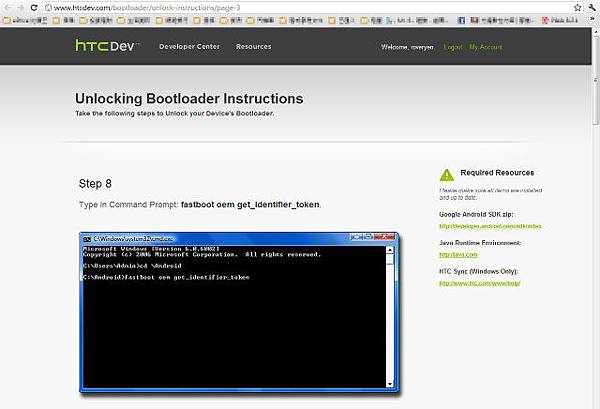This screenshot has height=409, width=600.
Task: Open the Developer Center menu
Action: 189,47
